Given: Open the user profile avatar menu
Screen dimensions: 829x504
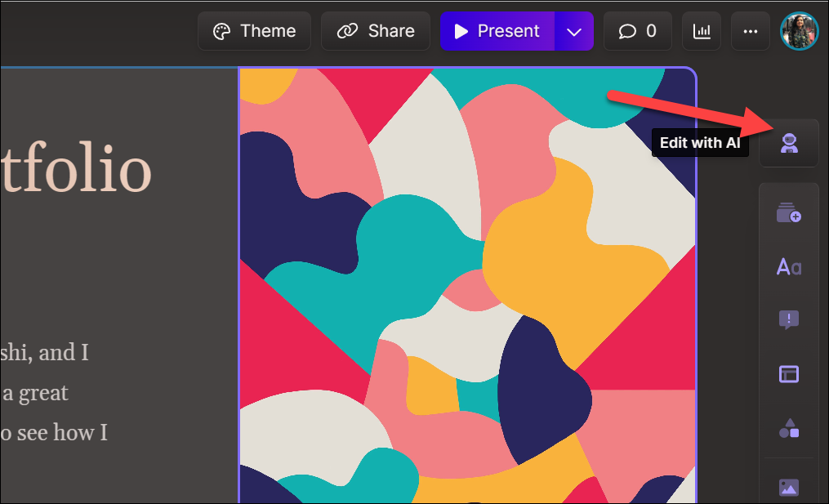Looking at the screenshot, I should coord(799,32).
